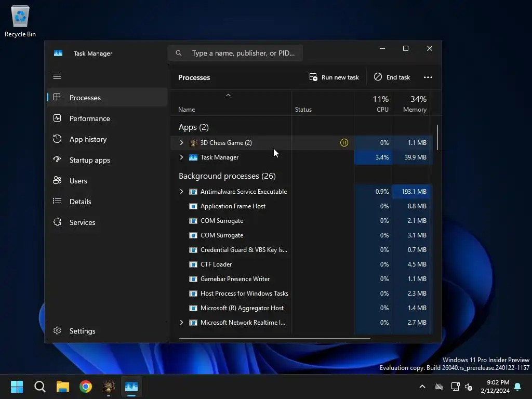Click the Settings gear icon
The width and height of the screenshot is (532, 399).
[57, 330]
